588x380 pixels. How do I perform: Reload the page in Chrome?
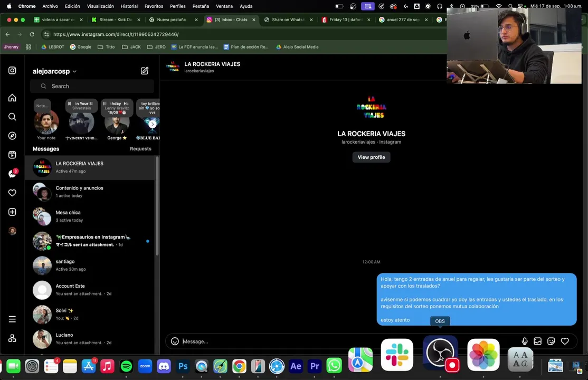pos(32,34)
